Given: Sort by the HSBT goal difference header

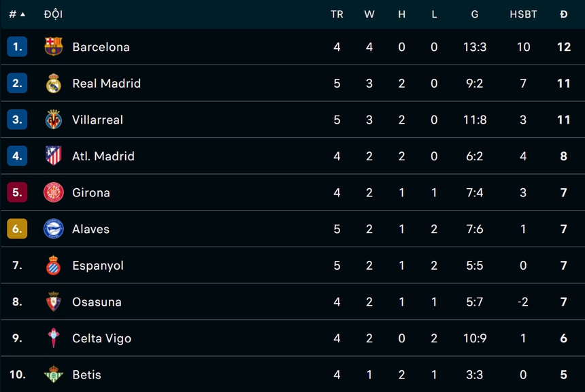Looking at the screenshot, I should [523, 14].
